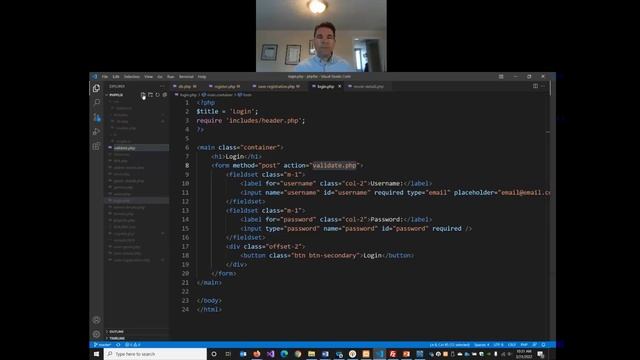Switch to the save-registration.php tab
The height and width of the screenshot is (360, 640).
pyautogui.click(x=278, y=87)
